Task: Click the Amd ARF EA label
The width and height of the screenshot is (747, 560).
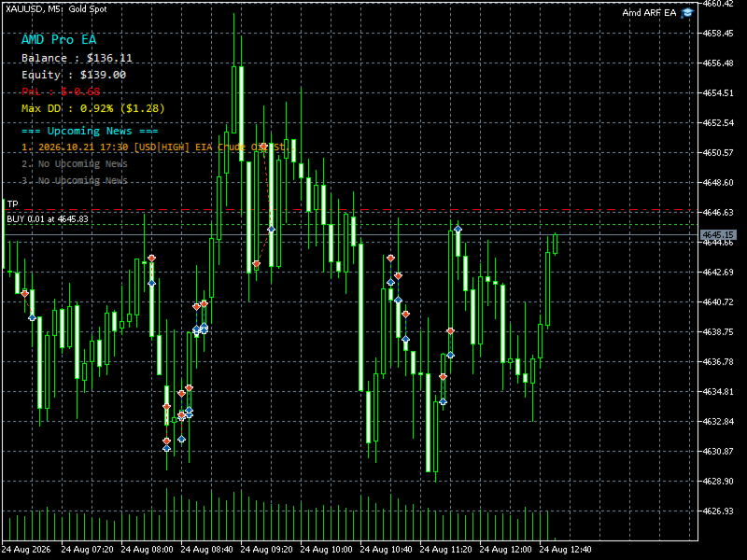Action: [x=649, y=13]
